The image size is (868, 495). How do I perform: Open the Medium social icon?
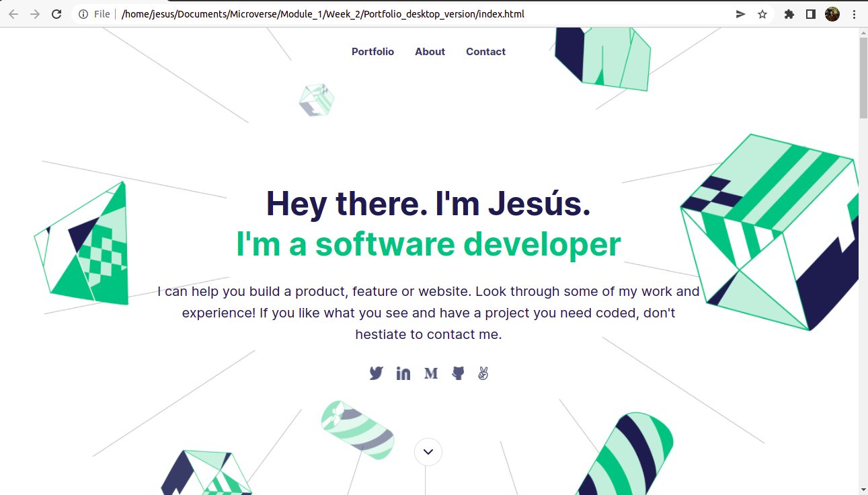click(431, 373)
